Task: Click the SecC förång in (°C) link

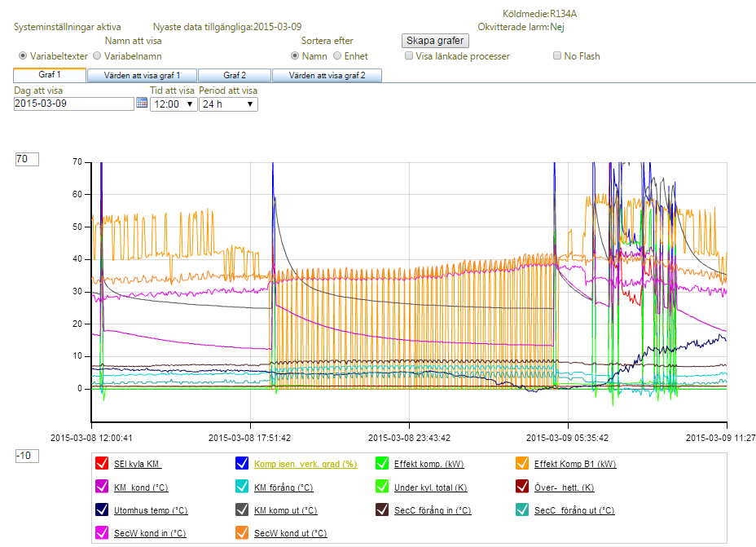Action: coord(433,510)
